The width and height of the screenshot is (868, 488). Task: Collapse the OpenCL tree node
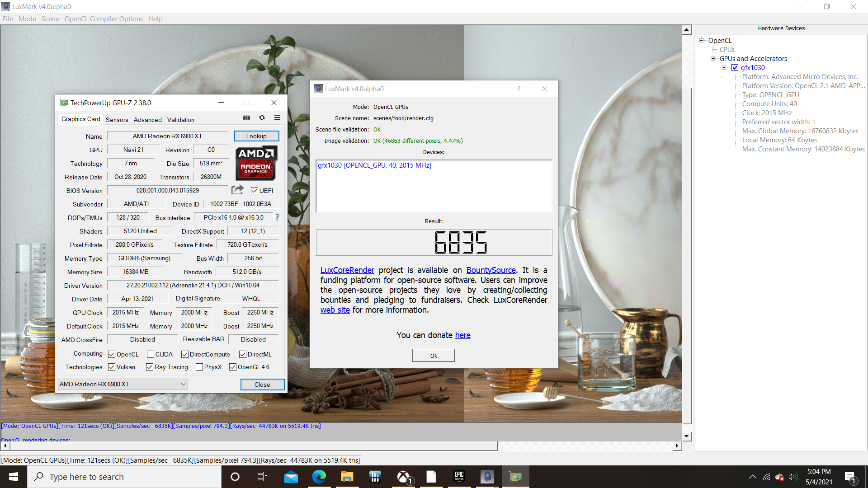click(x=702, y=40)
